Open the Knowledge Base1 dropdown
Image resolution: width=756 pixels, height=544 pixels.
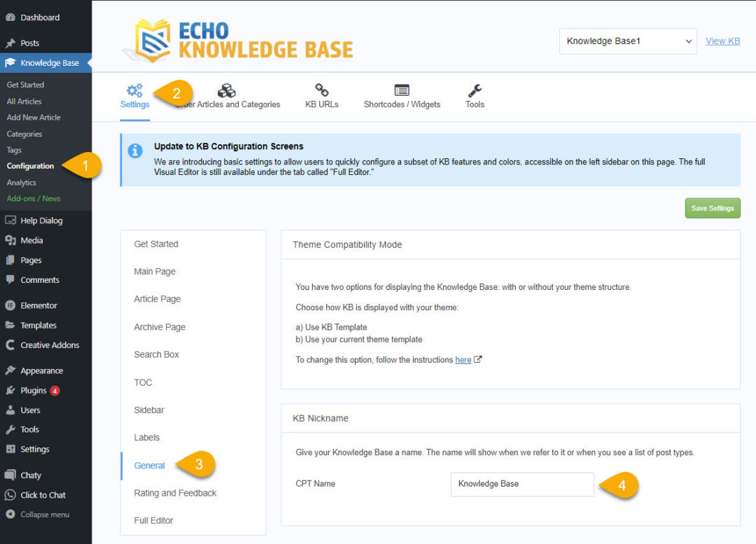point(628,41)
